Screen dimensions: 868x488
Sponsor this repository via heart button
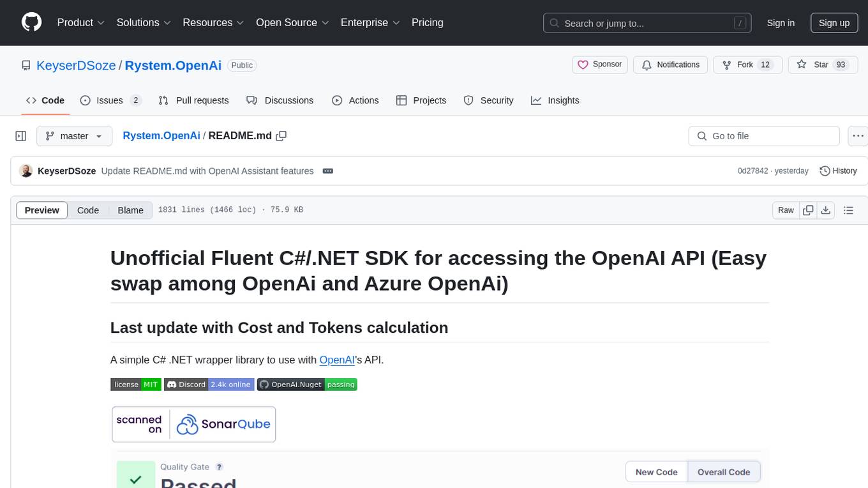[600, 65]
